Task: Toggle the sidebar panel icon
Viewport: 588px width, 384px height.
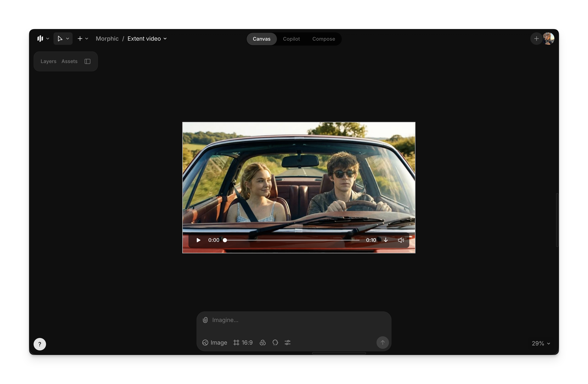Action: tap(87, 61)
